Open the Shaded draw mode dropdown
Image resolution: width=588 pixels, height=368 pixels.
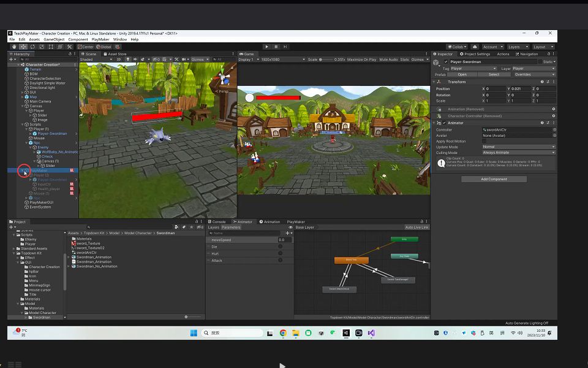[x=96, y=59]
